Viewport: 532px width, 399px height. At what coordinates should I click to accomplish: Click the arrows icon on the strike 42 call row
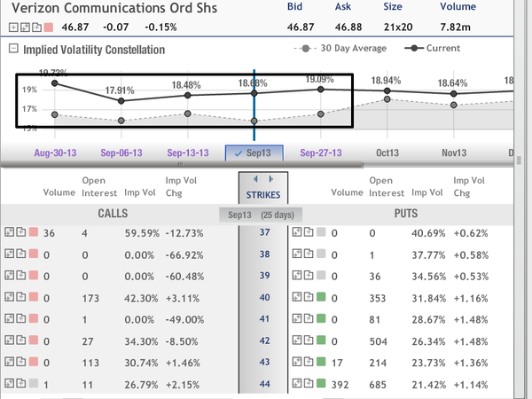pyautogui.click(x=10, y=340)
